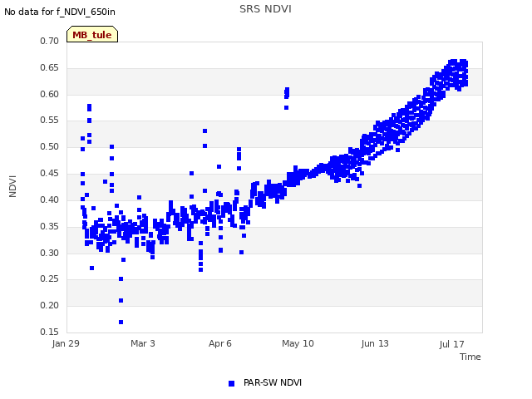Click the 0.30 y-axis tick label
This screenshot has width=532, height=399.
(50, 253)
